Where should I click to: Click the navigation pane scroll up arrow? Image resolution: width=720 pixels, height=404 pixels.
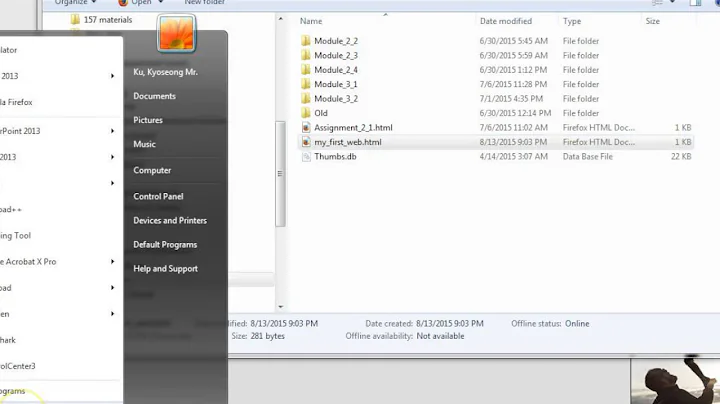(281, 19)
